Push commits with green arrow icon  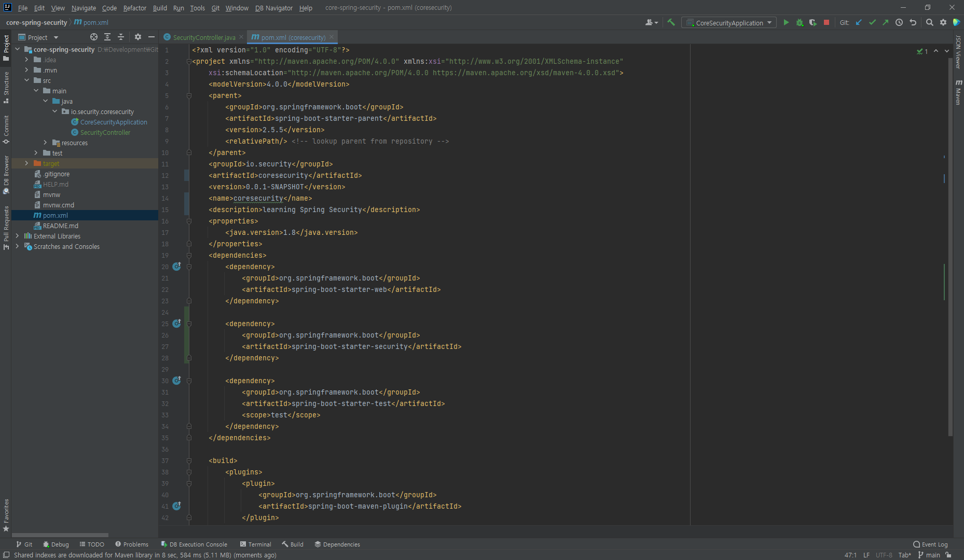click(x=886, y=22)
